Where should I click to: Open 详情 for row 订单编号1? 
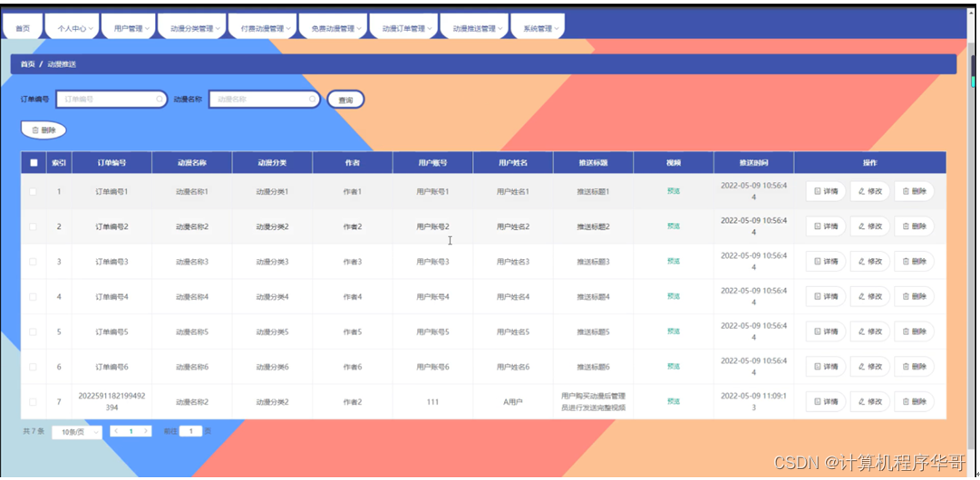[826, 192]
